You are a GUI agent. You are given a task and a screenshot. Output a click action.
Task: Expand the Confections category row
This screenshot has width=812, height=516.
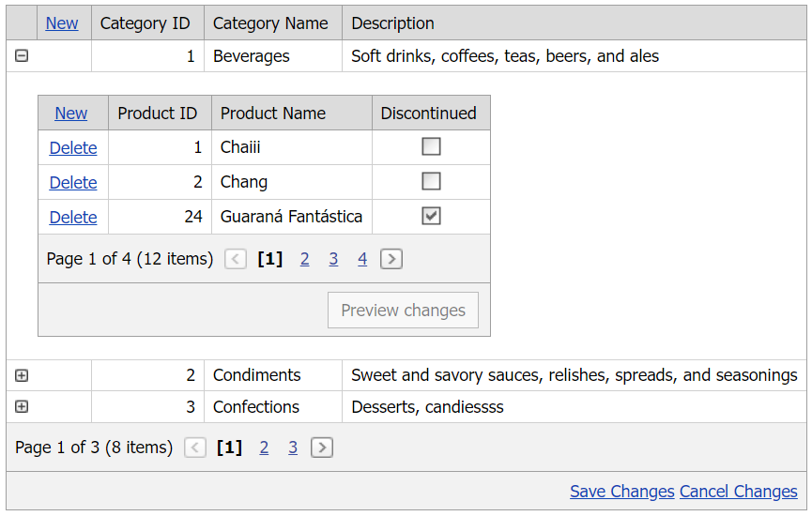(22, 407)
